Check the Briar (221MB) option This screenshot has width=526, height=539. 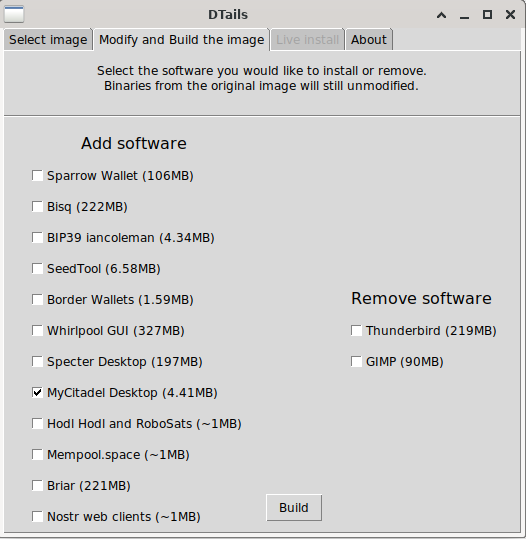pyautogui.click(x=37, y=485)
